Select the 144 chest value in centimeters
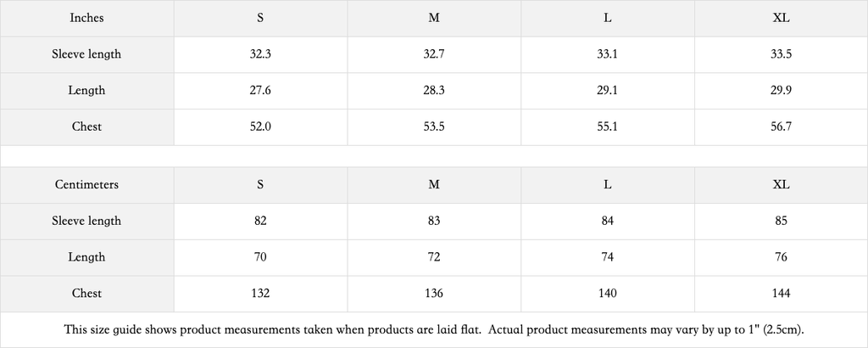Image resolution: width=868 pixels, height=348 pixels. click(781, 295)
